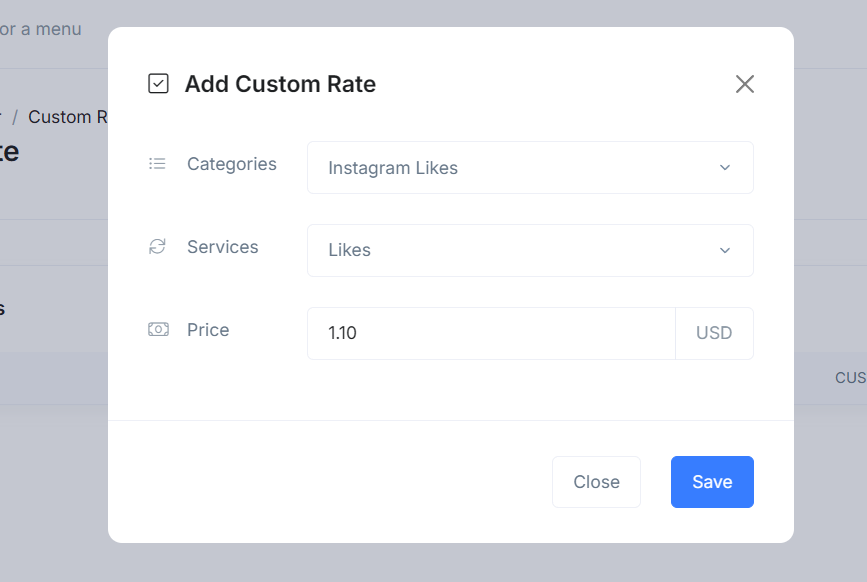Click the Services label

[x=223, y=247]
